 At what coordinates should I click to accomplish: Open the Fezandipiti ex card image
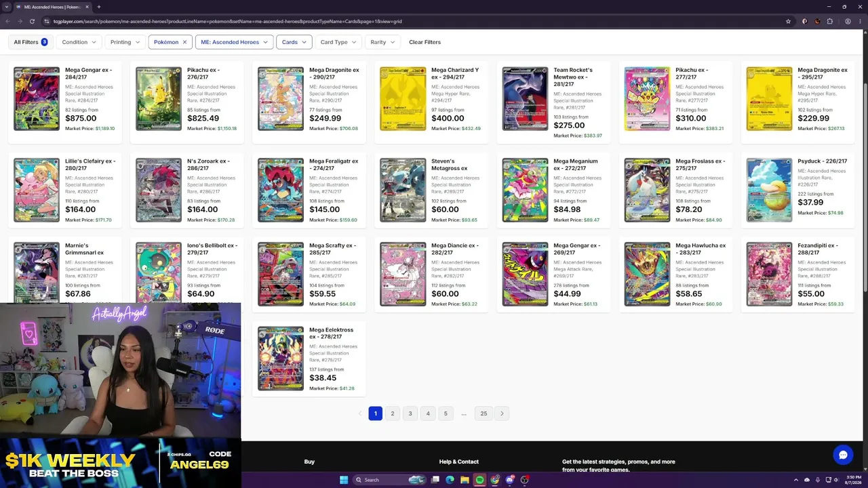click(769, 274)
